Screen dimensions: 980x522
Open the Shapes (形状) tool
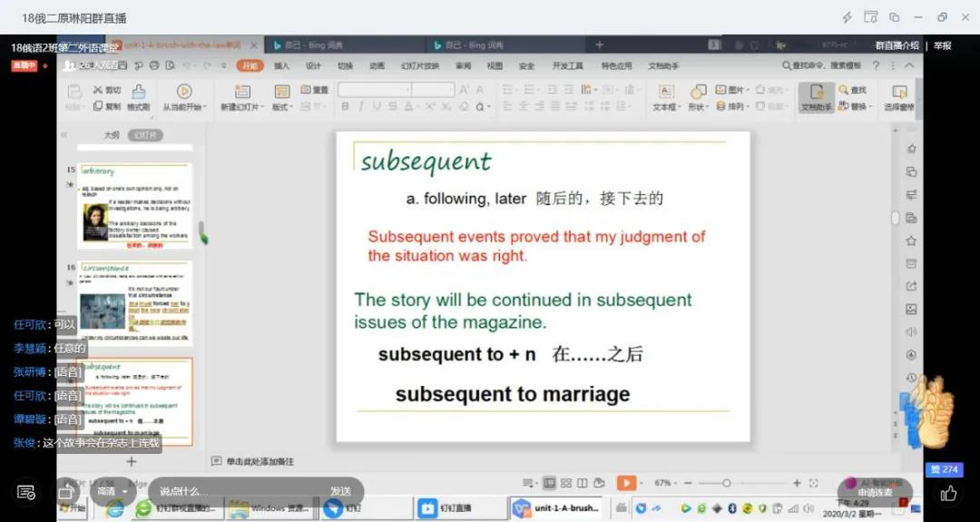tap(698, 92)
